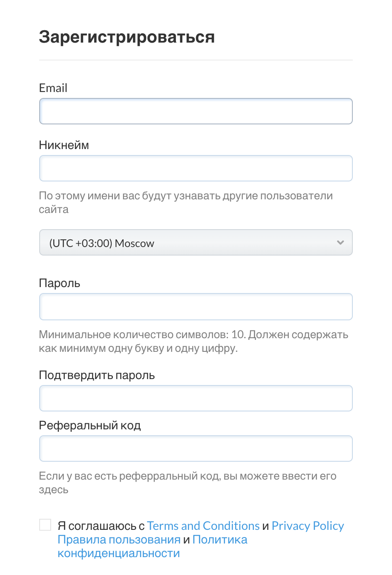The image size is (392, 575).
Task: Click the Никнейм field label
Action: (x=64, y=145)
